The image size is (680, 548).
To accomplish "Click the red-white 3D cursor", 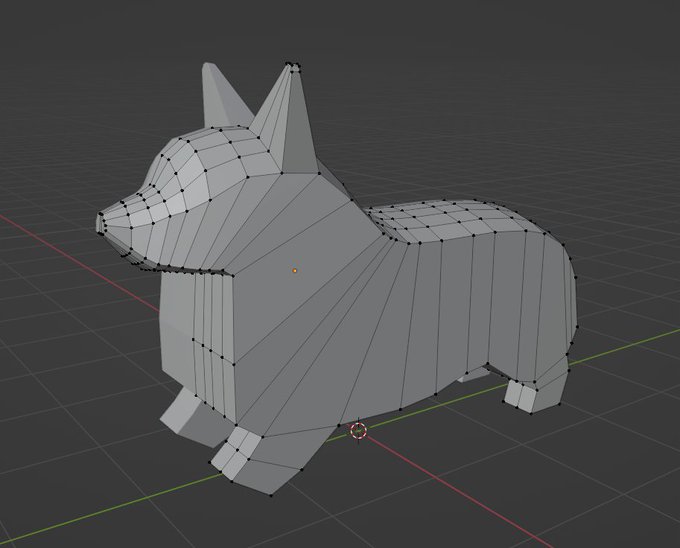I will [359, 431].
